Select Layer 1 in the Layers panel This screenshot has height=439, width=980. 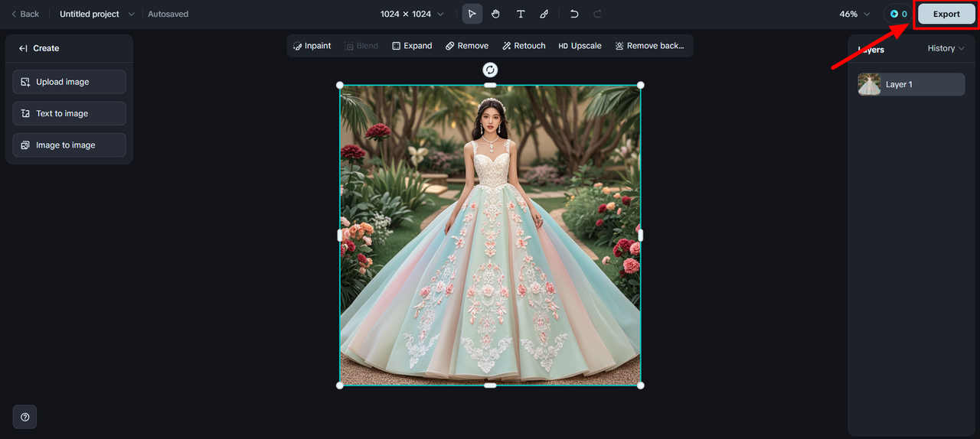pos(911,84)
